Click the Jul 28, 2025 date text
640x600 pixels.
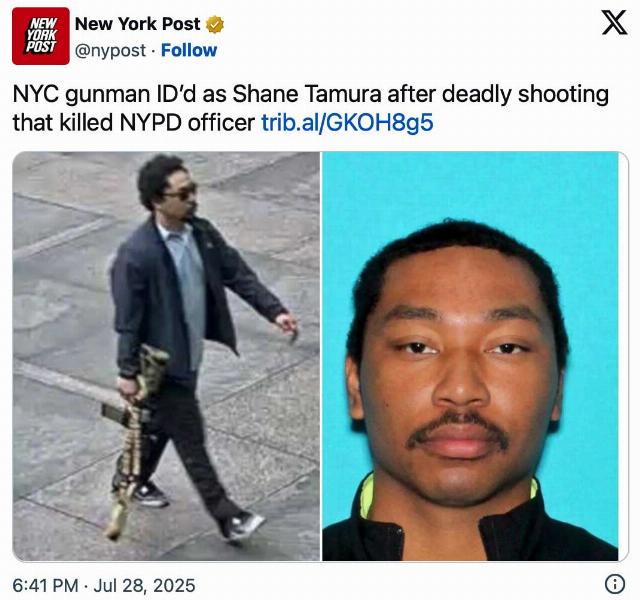click(x=144, y=585)
